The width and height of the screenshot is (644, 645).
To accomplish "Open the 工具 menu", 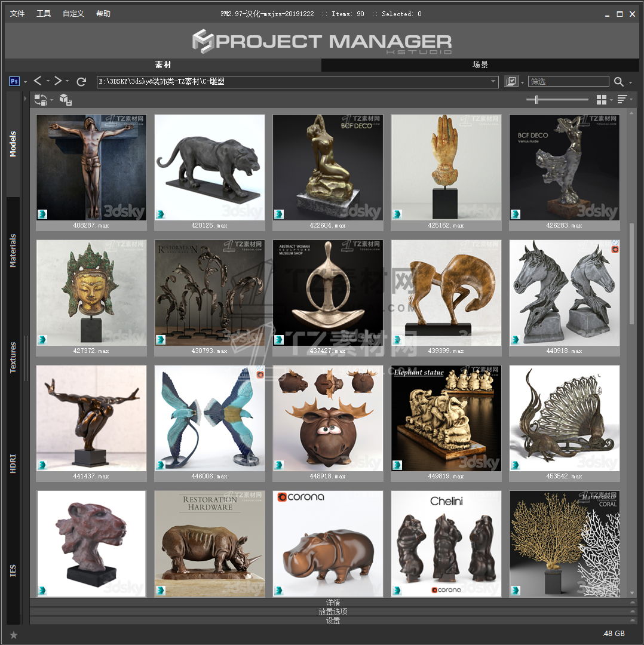I will 44,14.
